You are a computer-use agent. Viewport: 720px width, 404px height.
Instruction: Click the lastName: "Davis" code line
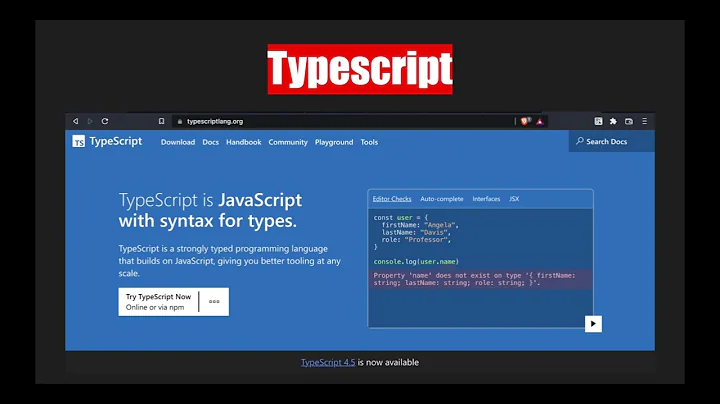coord(416,232)
